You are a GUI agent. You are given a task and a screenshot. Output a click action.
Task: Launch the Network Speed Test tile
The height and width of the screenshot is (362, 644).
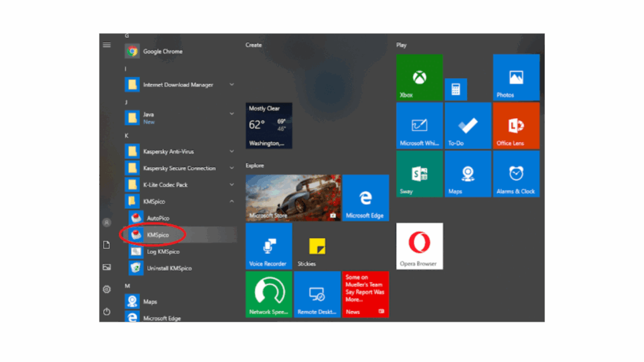coord(269,294)
